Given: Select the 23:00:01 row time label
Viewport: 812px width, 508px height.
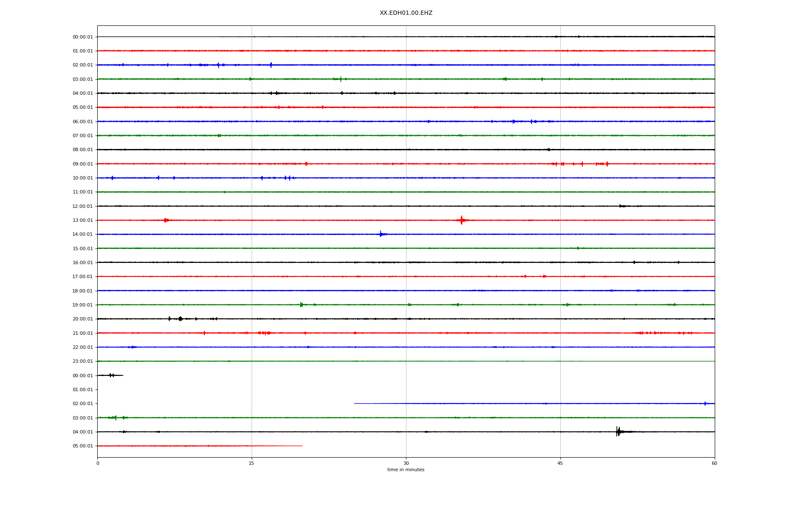Looking at the screenshot, I should tap(82, 361).
